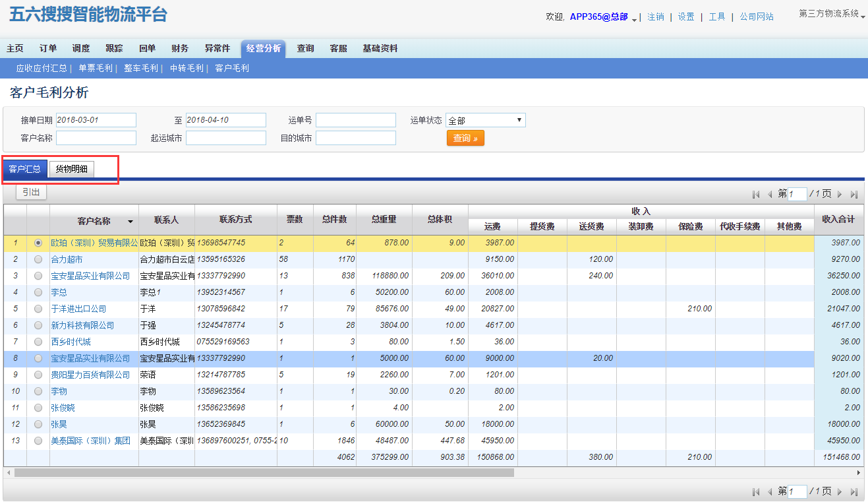This screenshot has height=504, width=868.
Task: Open the 工具 tools link
Action: 717,16
